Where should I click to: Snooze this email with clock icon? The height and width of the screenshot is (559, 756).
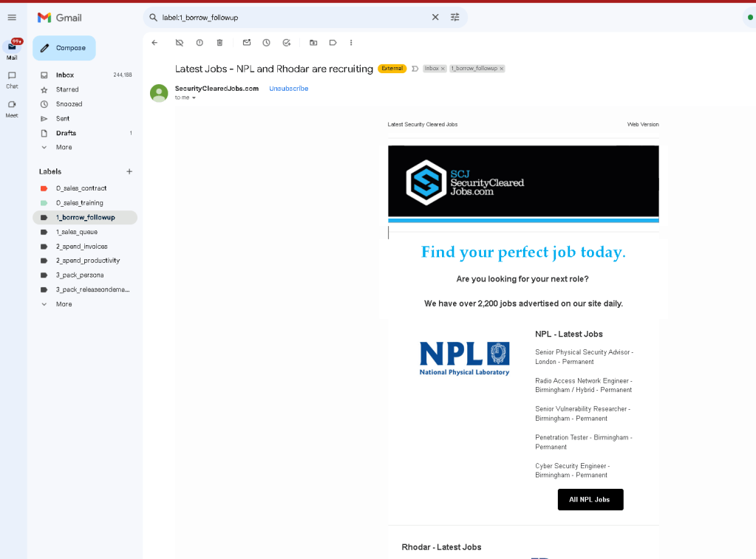click(266, 43)
